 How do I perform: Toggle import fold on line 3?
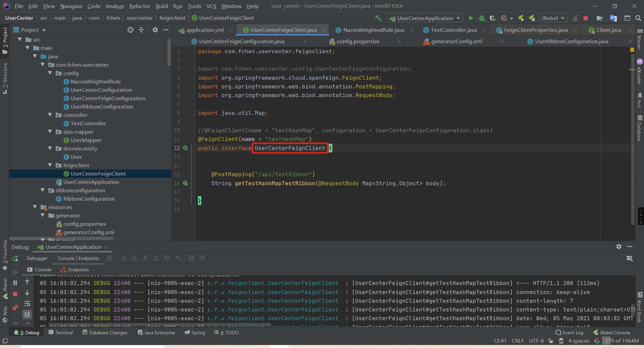point(195,69)
